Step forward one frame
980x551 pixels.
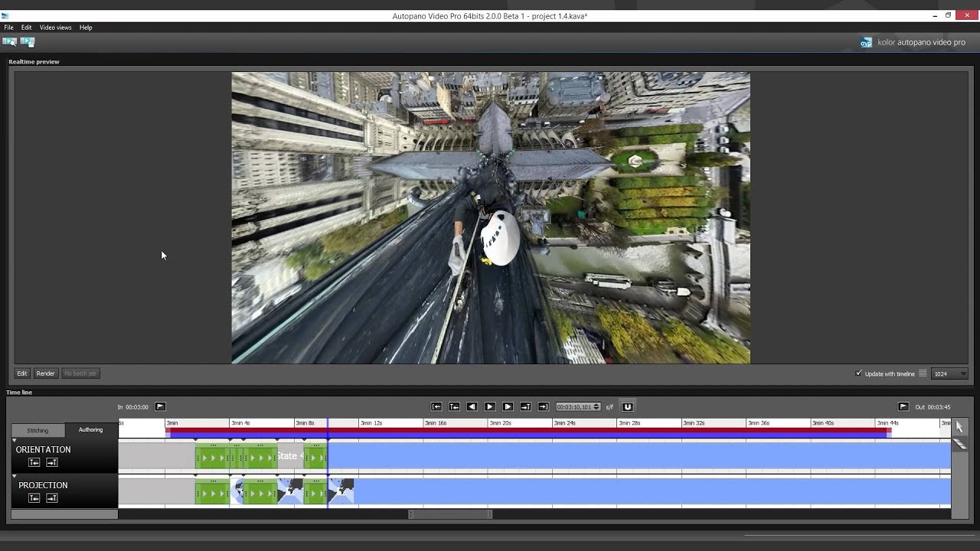tap(508, 406)
